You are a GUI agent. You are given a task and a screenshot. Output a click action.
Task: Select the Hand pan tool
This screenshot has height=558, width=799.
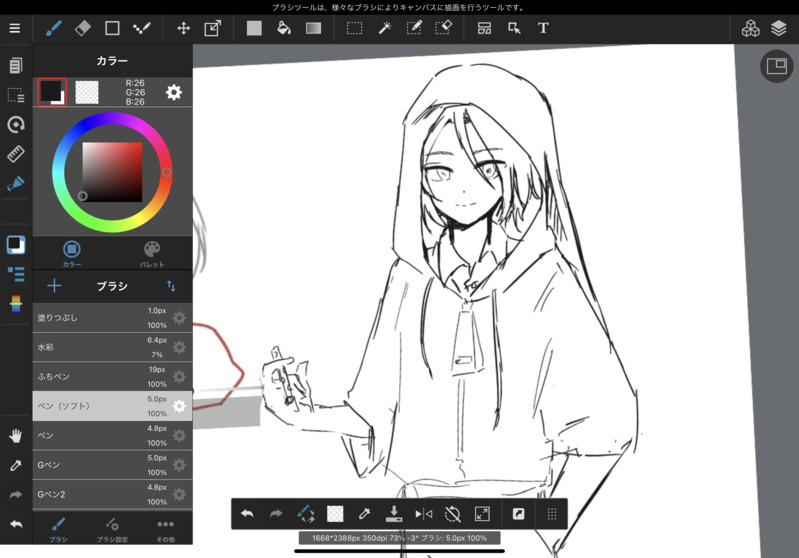[16, 436]
